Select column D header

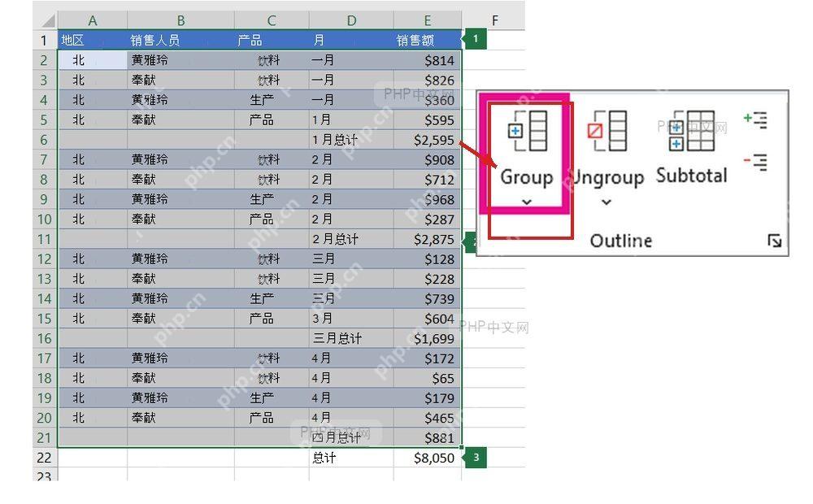tap(351, 21)
